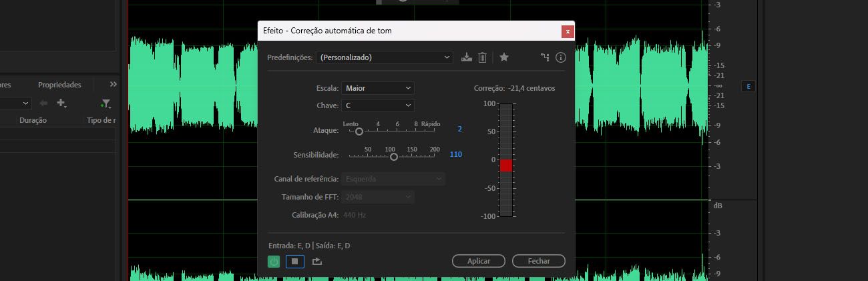Click the Sensibilidade slider handle
This screenshot has height=281, width=868.
pos(394,157)
